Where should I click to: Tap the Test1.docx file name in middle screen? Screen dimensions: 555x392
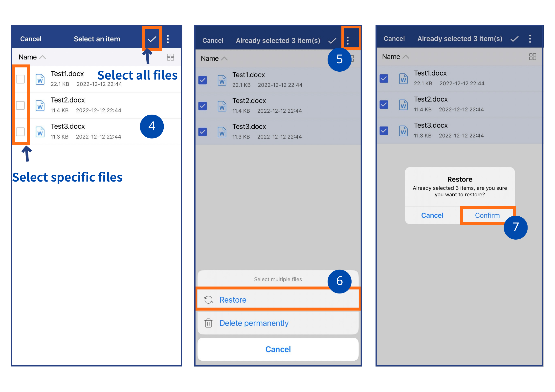[248, 75]
